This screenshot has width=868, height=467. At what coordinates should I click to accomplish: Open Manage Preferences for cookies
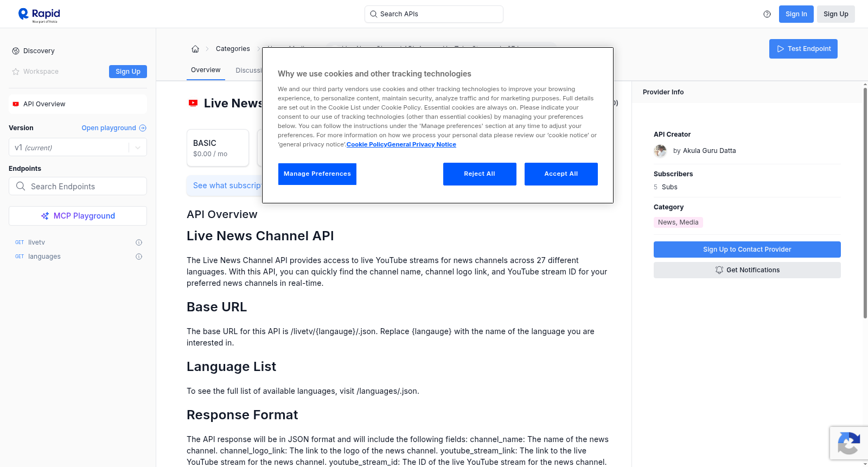[317, 174]
